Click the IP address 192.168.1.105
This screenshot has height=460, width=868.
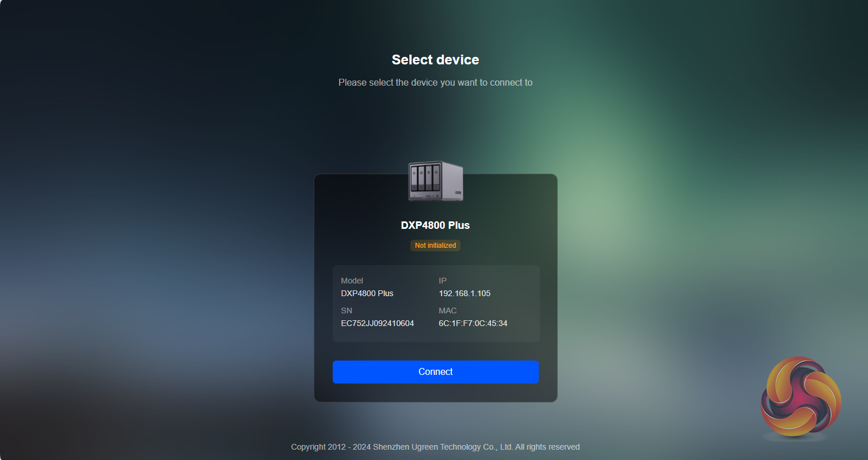(465, 294)
